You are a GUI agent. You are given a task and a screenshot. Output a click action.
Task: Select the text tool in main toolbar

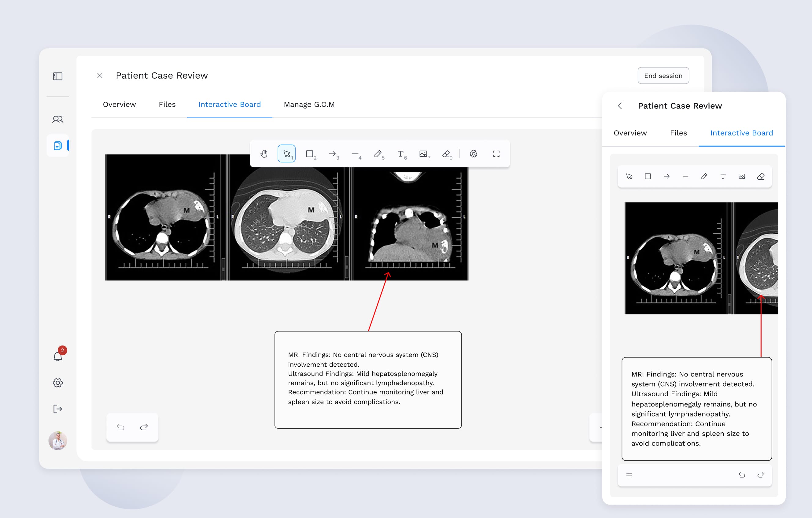coord(401,154)
